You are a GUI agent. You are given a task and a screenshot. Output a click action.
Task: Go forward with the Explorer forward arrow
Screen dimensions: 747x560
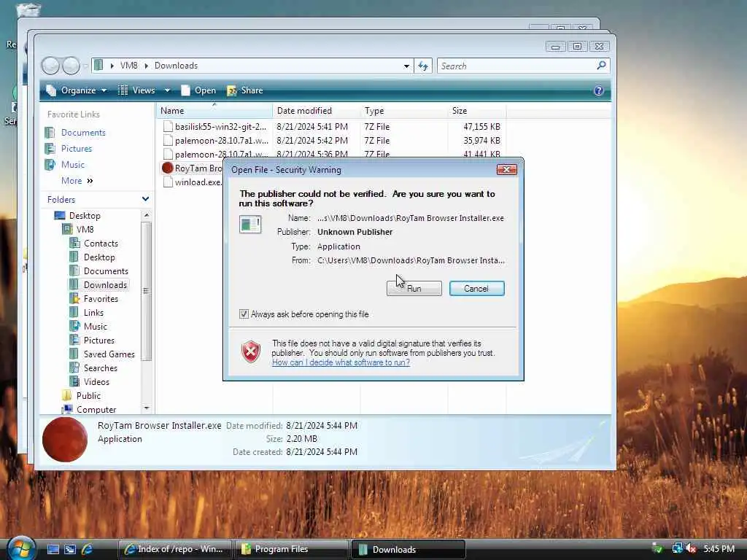(71, 66)
